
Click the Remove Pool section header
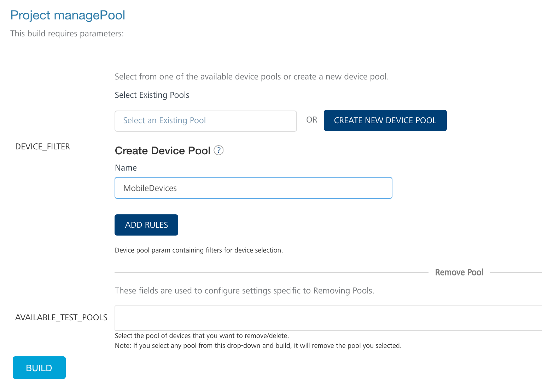tap(459, 272)
